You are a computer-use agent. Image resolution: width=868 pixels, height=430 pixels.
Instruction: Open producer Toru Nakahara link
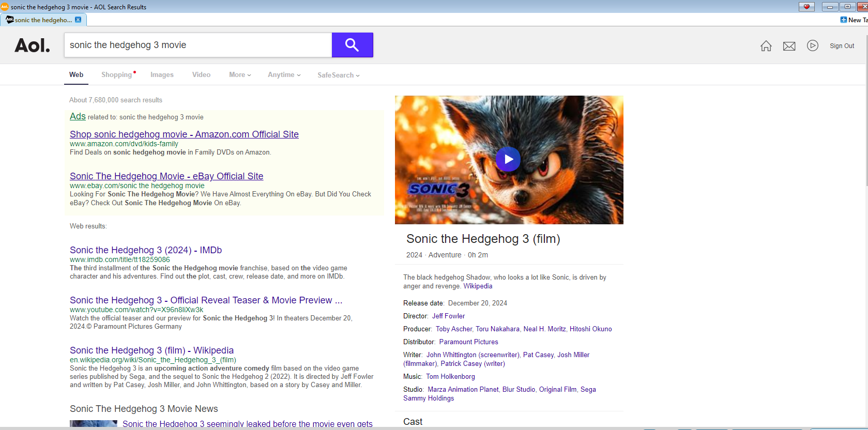pyautogui.click(x=497, y=329)
